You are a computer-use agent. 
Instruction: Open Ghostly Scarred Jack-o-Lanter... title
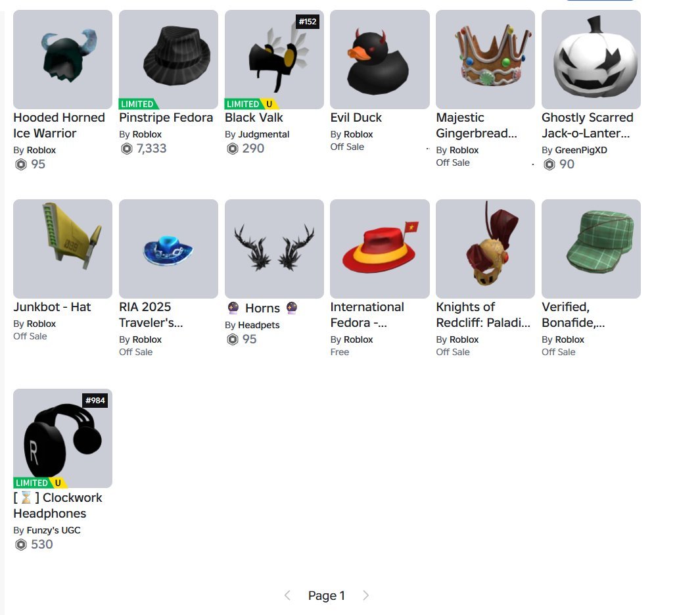click(588, 126)
